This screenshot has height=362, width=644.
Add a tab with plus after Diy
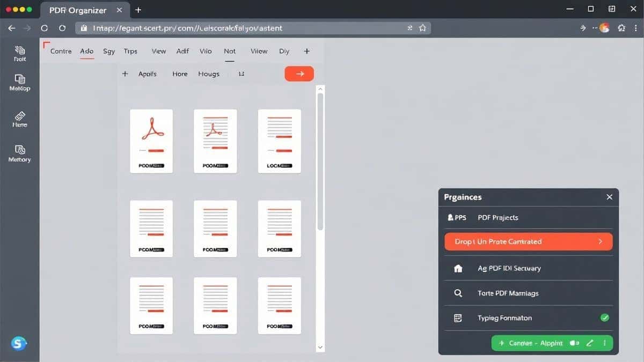click(x=307, y=51)
